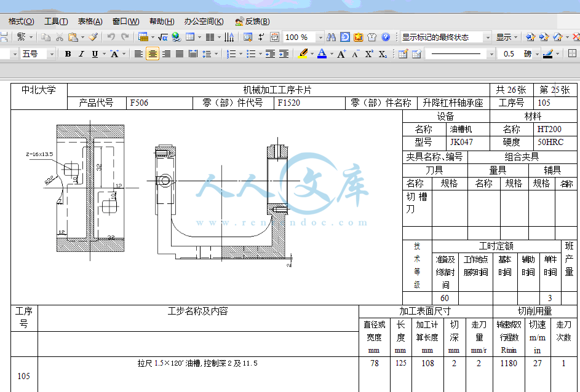Decrease font size with the A-minus icon
The image size is (580, 392).
coord(355,54)
